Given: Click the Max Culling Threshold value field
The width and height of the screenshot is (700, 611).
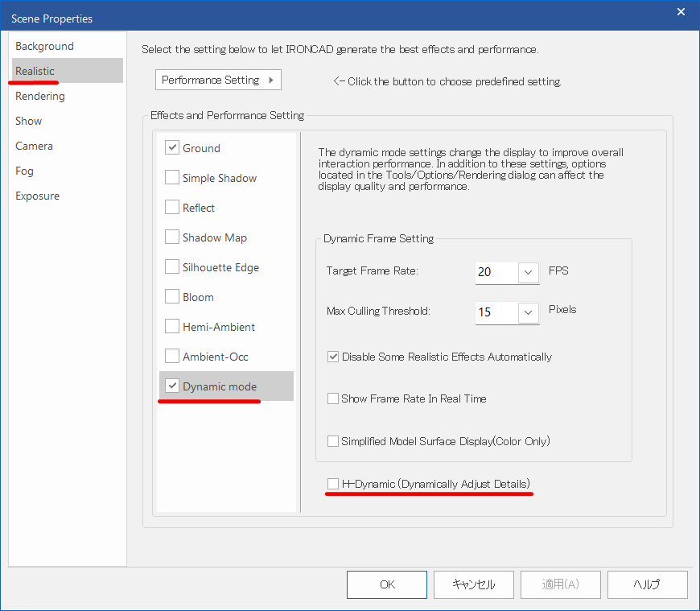Looking at the screenshot, I should coord(497,312).
